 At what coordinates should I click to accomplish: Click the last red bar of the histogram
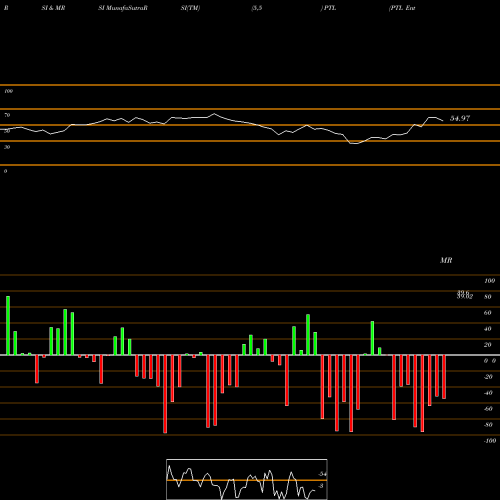tap(444, 377)
